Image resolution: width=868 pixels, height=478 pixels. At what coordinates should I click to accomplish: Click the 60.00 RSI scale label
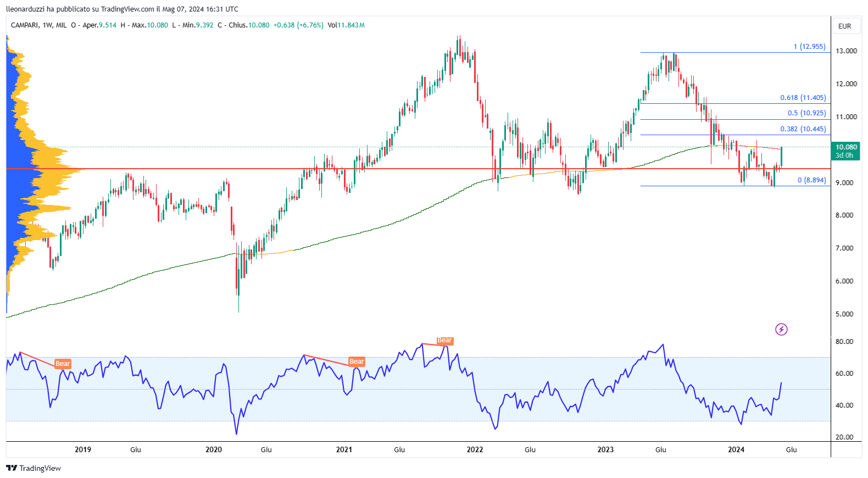point(844,374)
